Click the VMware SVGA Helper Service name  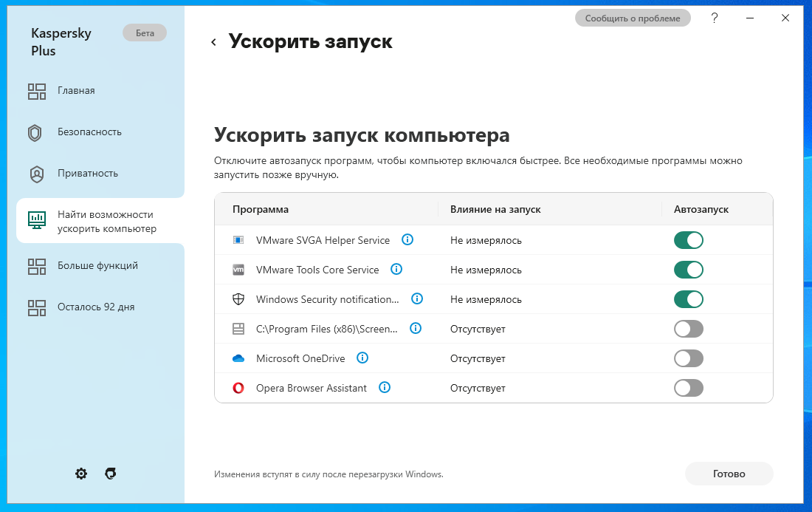[x=323, y=240]
